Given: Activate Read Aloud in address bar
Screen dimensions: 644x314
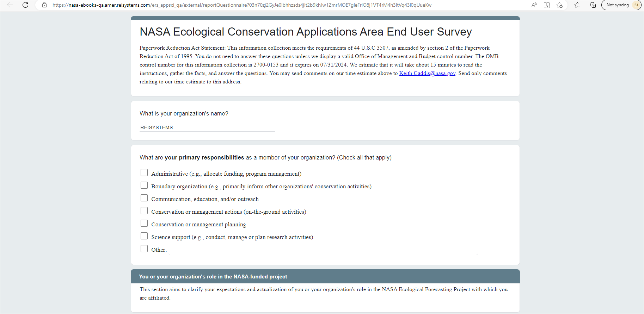Looking at the screenshot, I should tap(534, 5).
